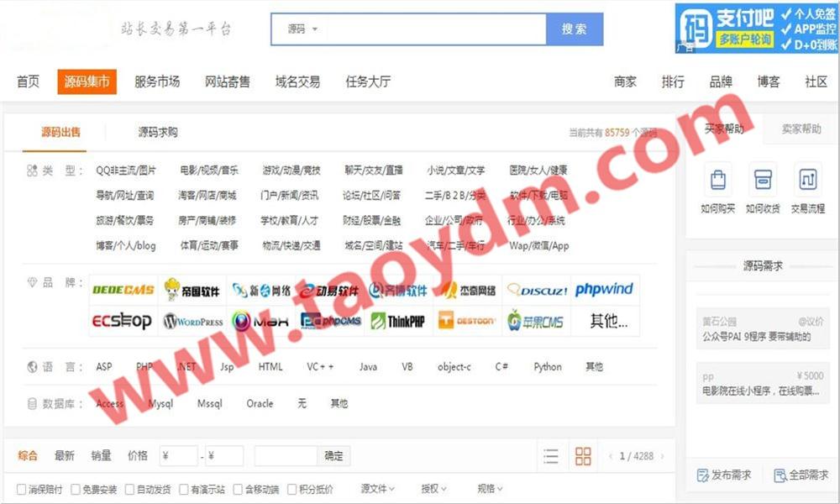
Task: Sort results by 价格
Action: 137,456
